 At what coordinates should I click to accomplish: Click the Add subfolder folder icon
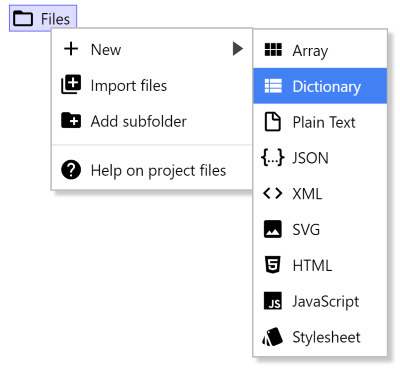click(x=71, y=120)
